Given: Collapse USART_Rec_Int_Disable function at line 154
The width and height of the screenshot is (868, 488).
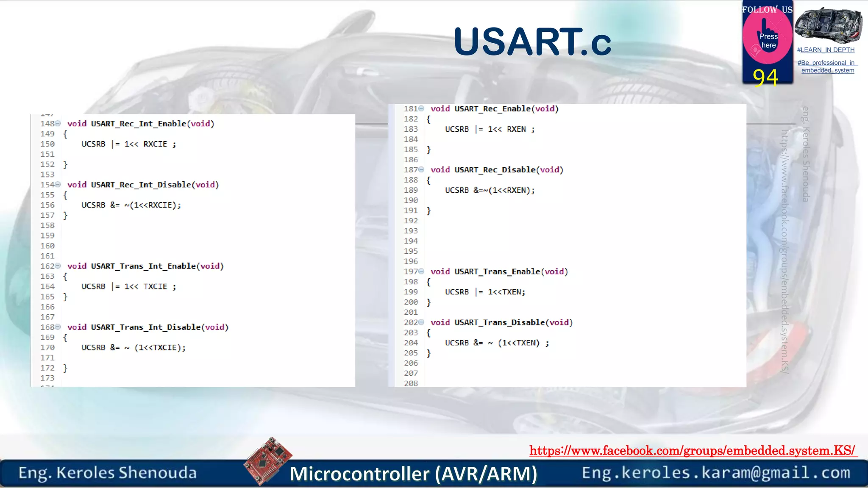Looking at the screenshot, I should [x=58, y=184].
